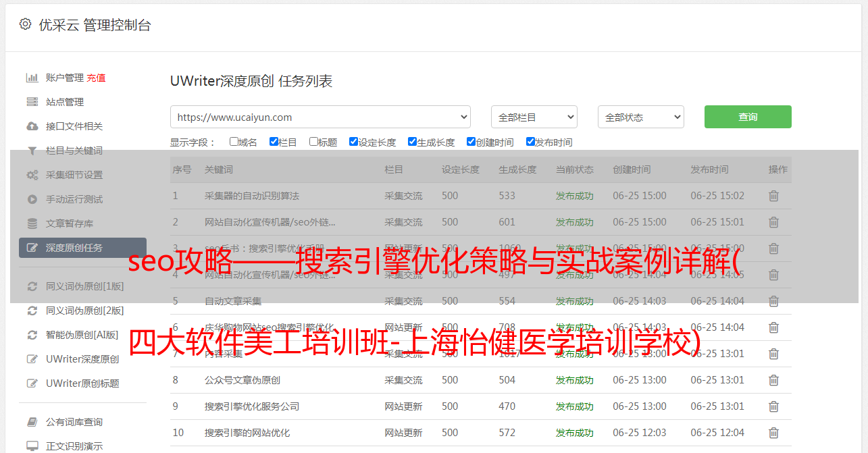Click the trash icon for row 10
This screenshot has width=868, height=453.
(x=773, y=433)
